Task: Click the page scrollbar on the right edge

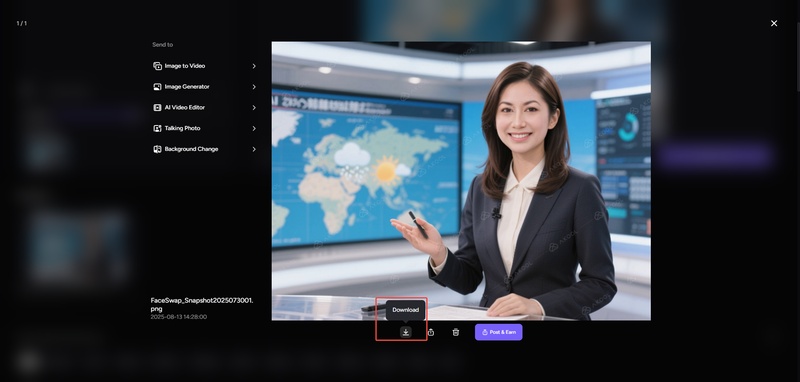Action: [x=797, y=57]
